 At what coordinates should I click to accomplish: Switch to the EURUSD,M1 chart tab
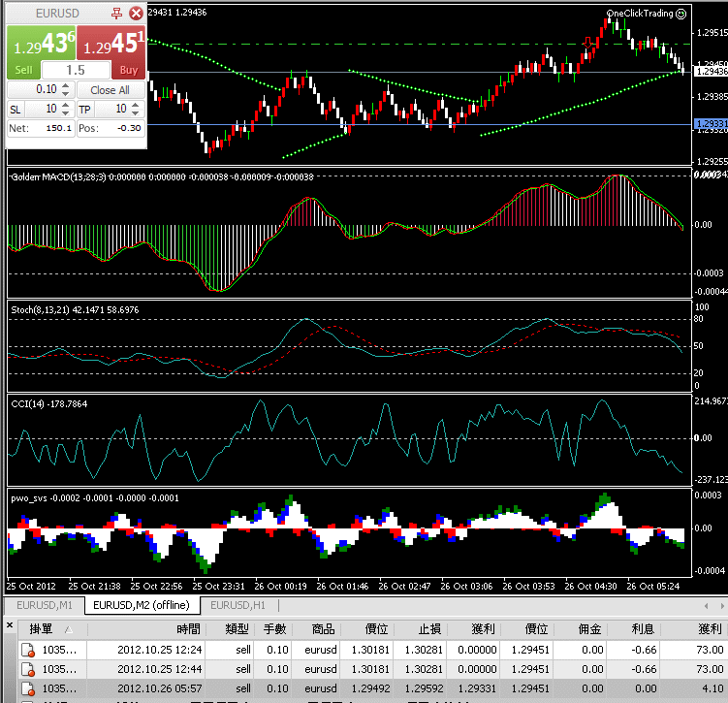point(45,605)
